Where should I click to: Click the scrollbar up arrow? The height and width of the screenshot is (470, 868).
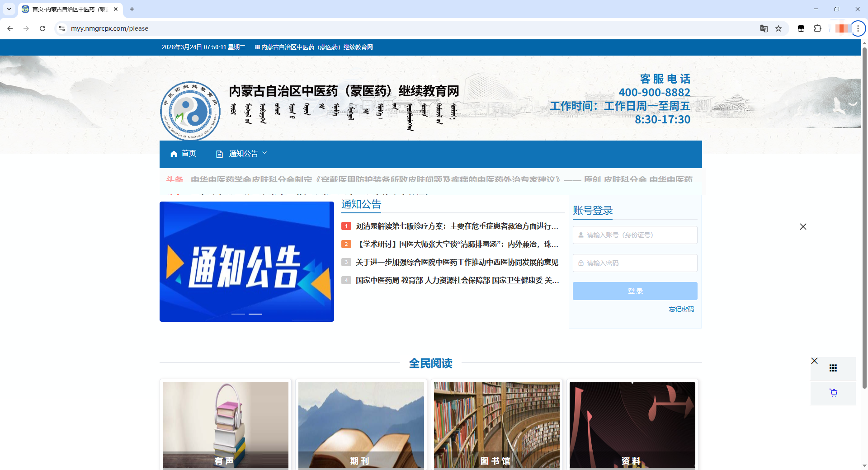tap(864, 43)
